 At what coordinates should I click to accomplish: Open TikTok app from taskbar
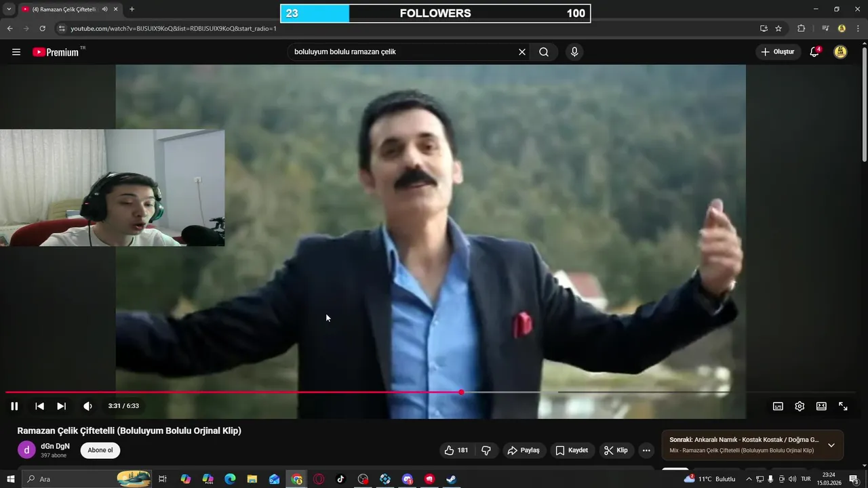tap(340, 479)
